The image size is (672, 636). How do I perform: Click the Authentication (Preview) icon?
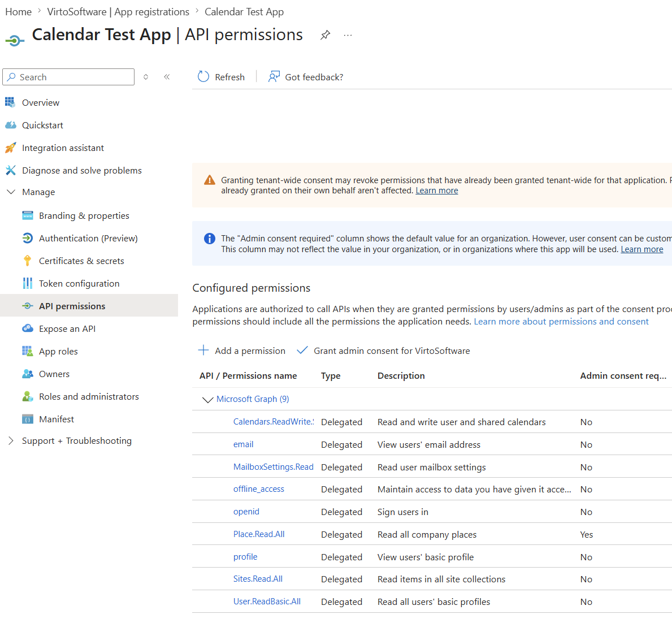(28, 238)
